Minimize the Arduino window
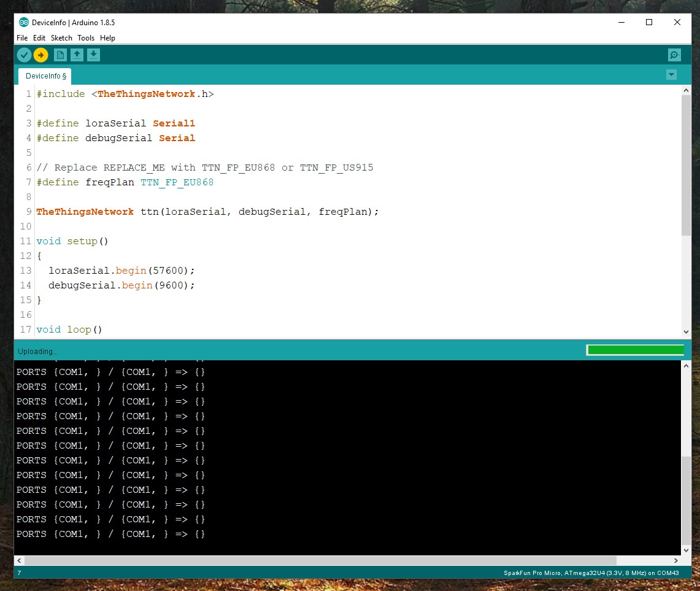The width and height of the screenshot is (700, 591). tap(621, 22)
